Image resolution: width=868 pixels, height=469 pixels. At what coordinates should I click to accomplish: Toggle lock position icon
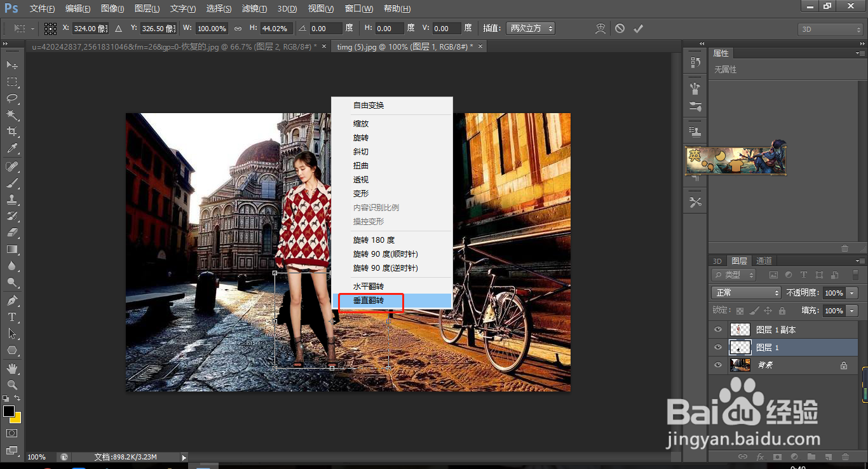tap(768, 311)
